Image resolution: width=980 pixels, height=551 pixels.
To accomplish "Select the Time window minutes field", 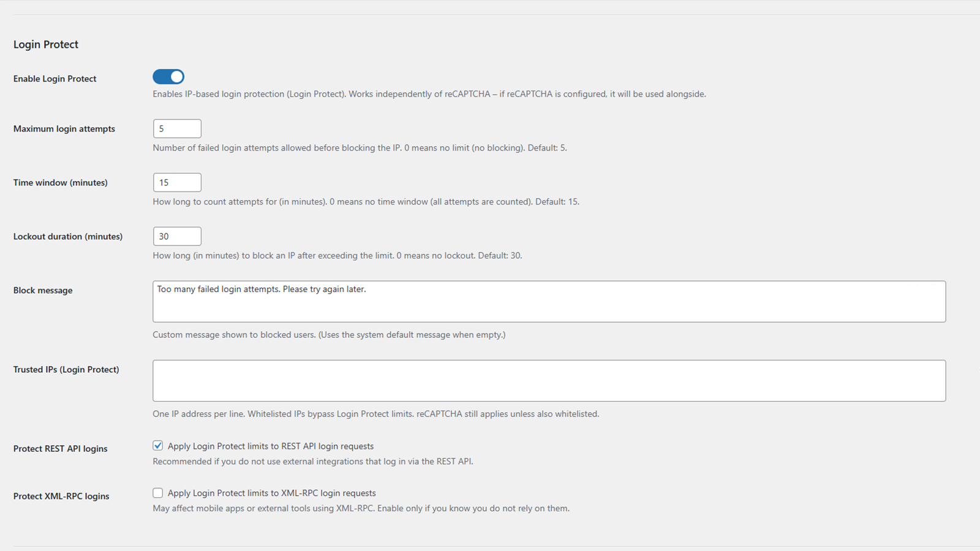I will (176, 182).
